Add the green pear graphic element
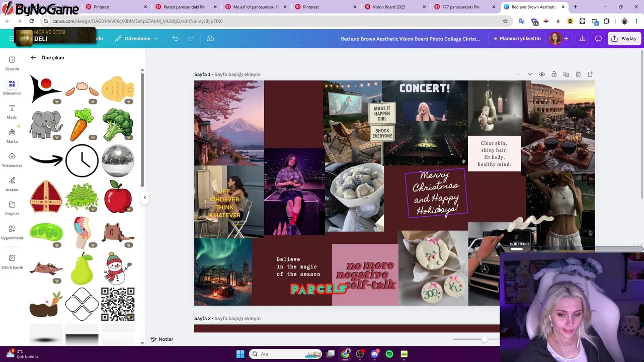The width and height of the screenshot is (644, 362). tap(82, 268)
